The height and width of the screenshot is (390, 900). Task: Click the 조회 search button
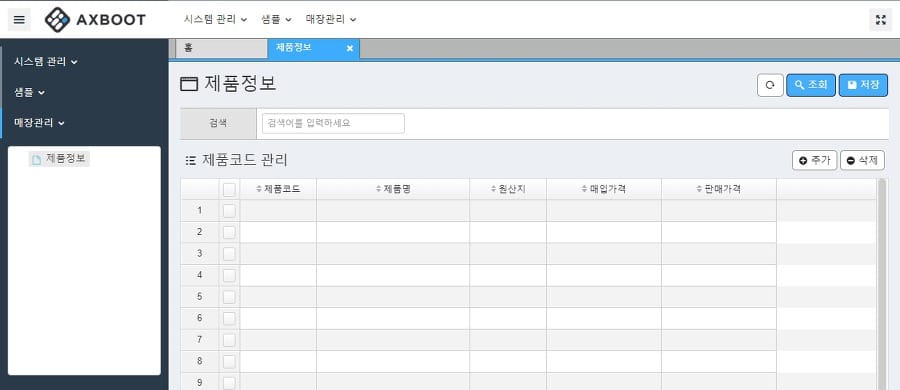[810, 85]
